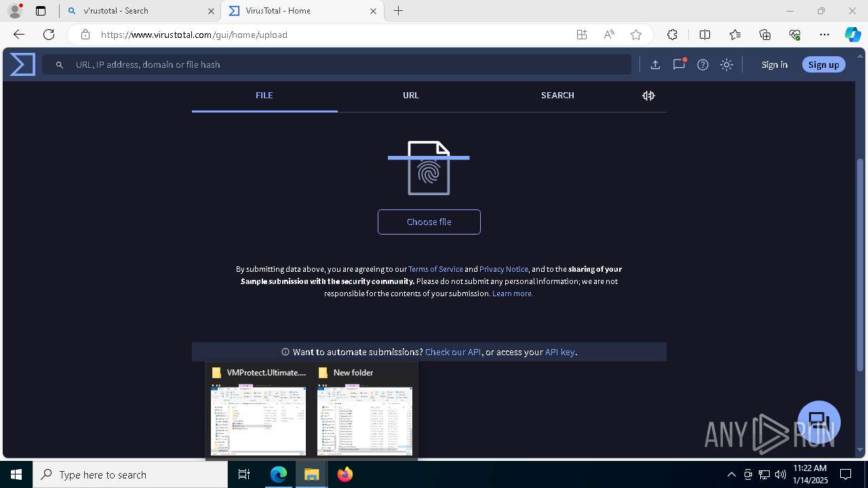Open the Privacy Notice link
The width and height of the screenshot is (868, 488).
click(503, 269)
